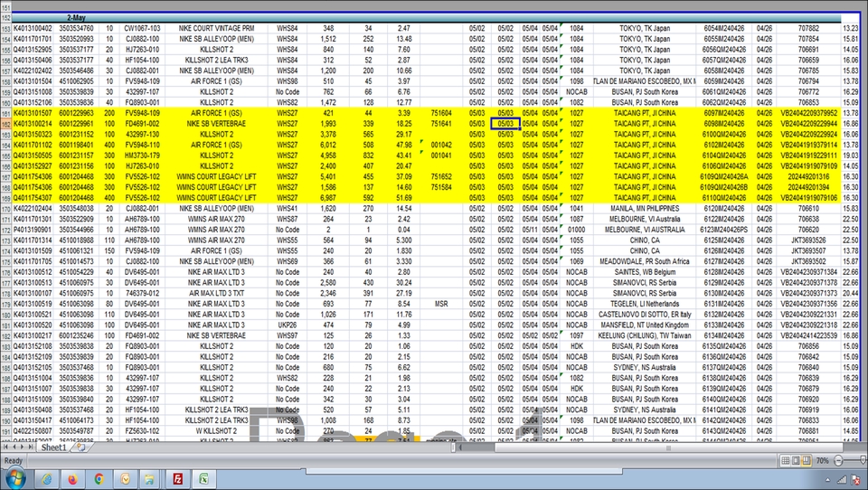Open Firefox from the taskbar
868x490 pixels.
point(72,479)
